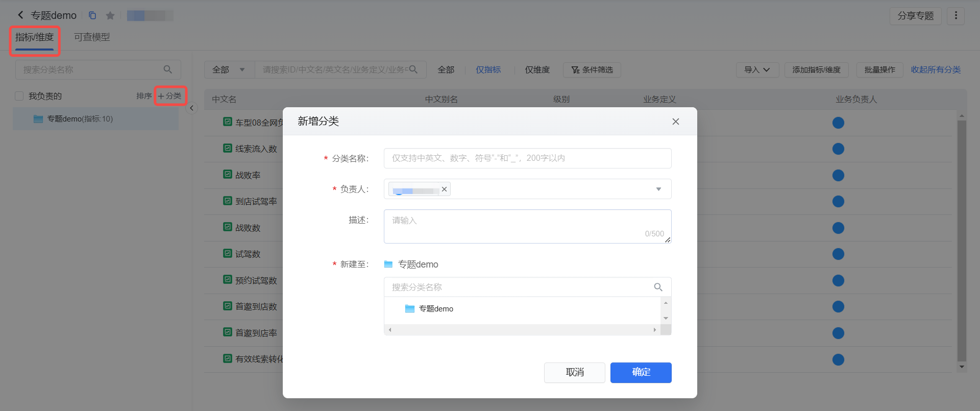The image size is (980, 411).
Task: Close the 新增分类 dialog
Action: tap(675, 122)
